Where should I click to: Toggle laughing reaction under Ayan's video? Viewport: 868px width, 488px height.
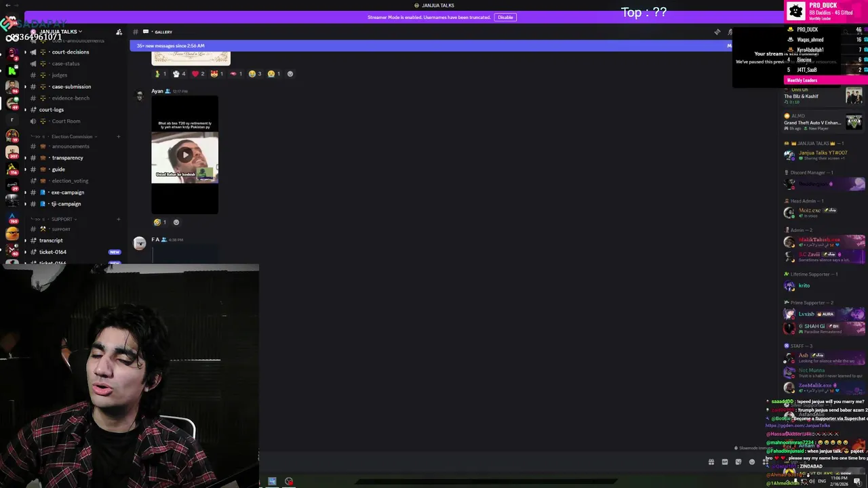(x=160, y=222)
